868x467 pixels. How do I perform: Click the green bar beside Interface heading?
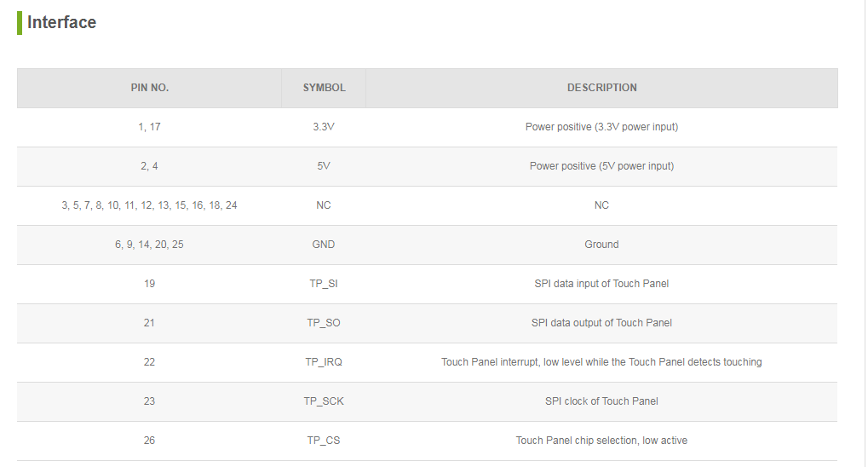[20, 23]
